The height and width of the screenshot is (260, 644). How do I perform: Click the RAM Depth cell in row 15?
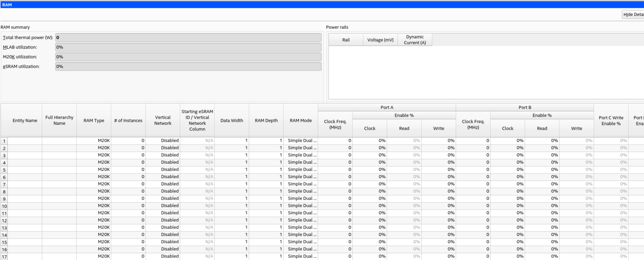(x=266, y=242)
